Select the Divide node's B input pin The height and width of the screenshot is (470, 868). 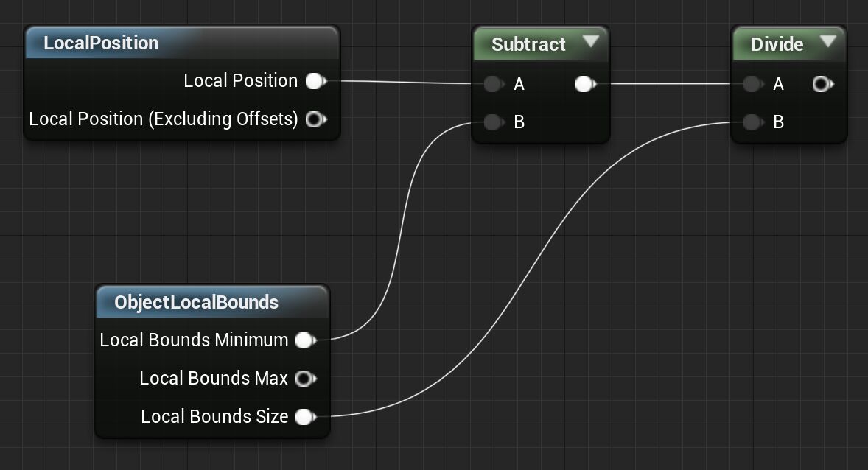click(x=753, y=122)
